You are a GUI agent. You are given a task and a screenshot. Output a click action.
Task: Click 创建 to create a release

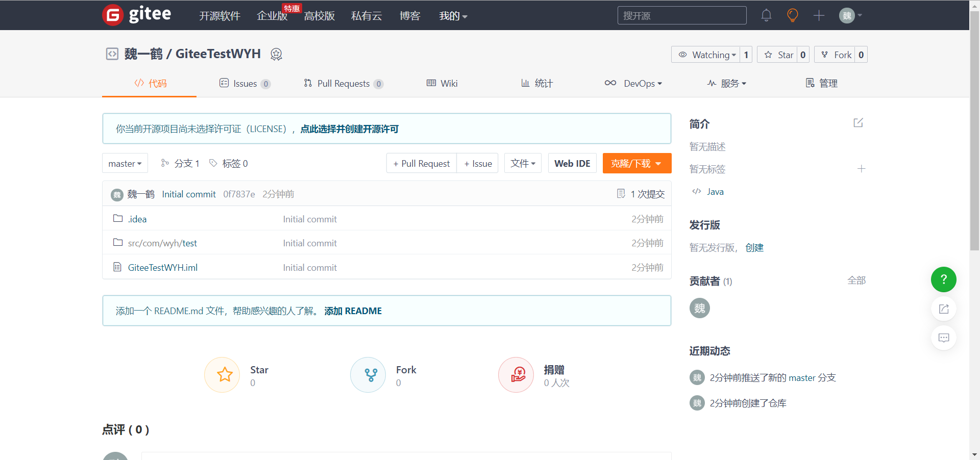754,247
